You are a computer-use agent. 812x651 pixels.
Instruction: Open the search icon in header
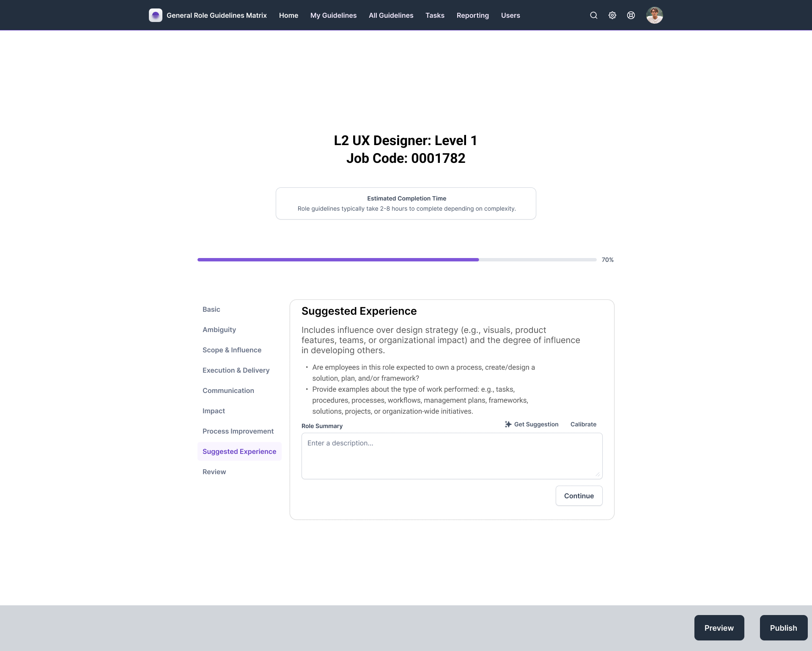(x=594, y=15)
